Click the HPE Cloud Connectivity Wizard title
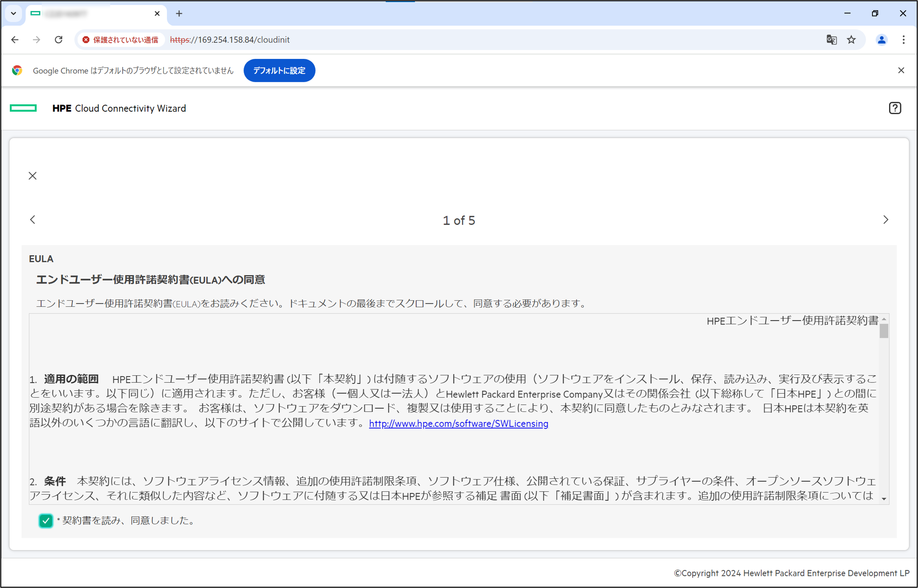 119,109
